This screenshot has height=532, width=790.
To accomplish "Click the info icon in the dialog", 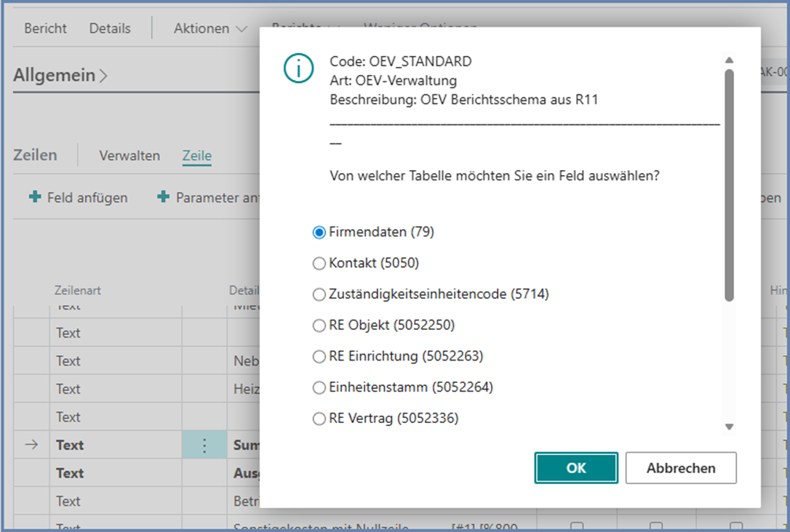I will tap(298, 68).
